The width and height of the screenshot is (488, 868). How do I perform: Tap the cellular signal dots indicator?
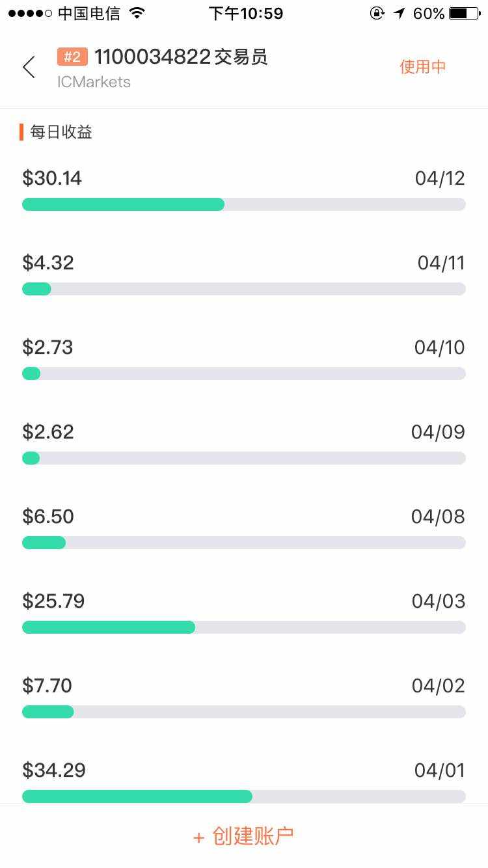pos(29,13)
